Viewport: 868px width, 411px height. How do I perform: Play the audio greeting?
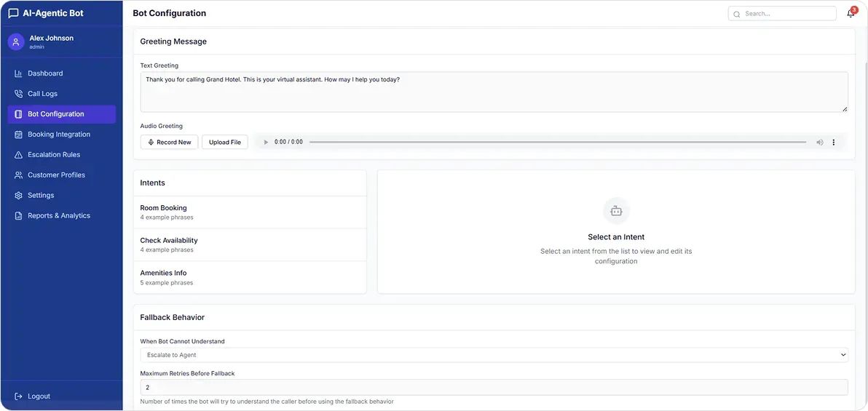266,142
